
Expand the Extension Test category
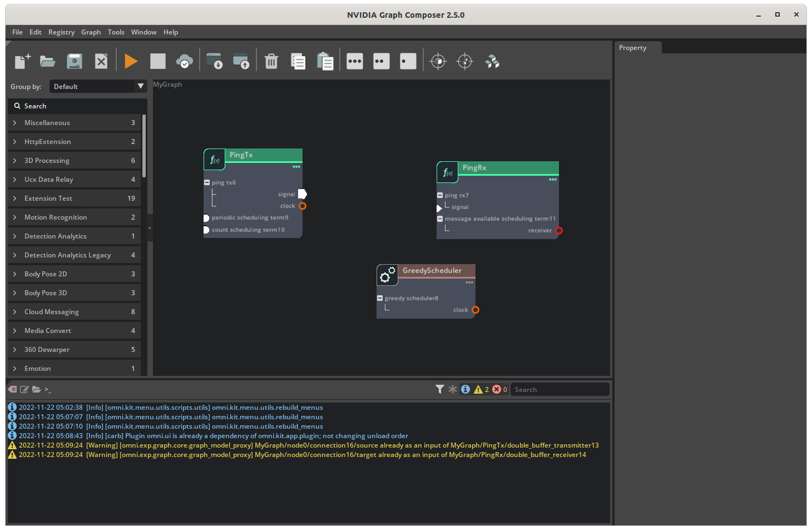pyautogui.click(x=75, y=198)
